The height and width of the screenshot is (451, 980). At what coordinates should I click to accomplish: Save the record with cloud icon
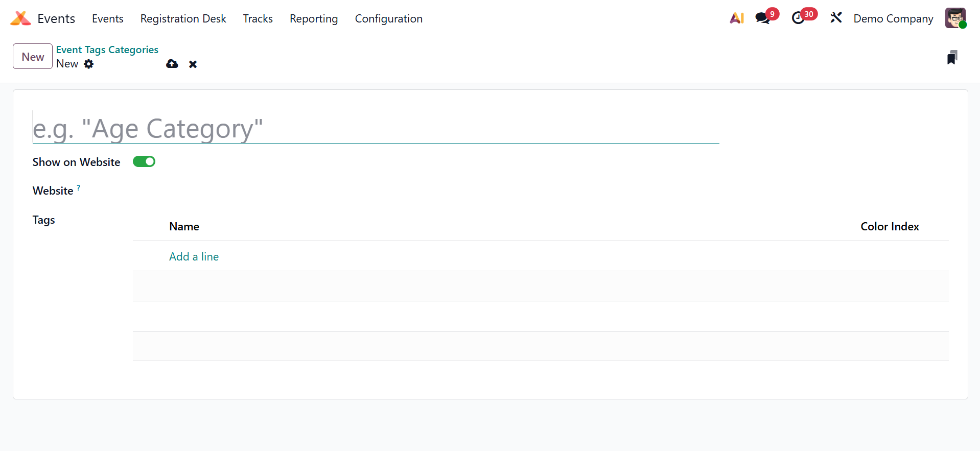point(172,64)
